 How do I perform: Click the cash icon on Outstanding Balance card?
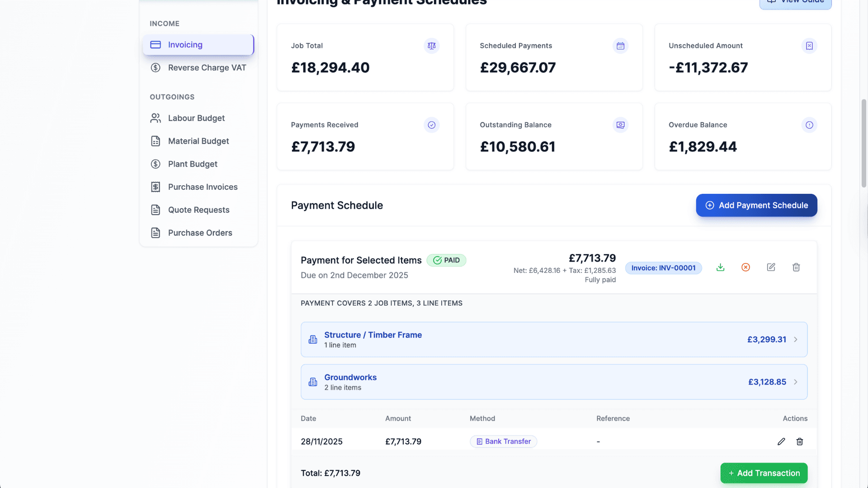point(620,125)
